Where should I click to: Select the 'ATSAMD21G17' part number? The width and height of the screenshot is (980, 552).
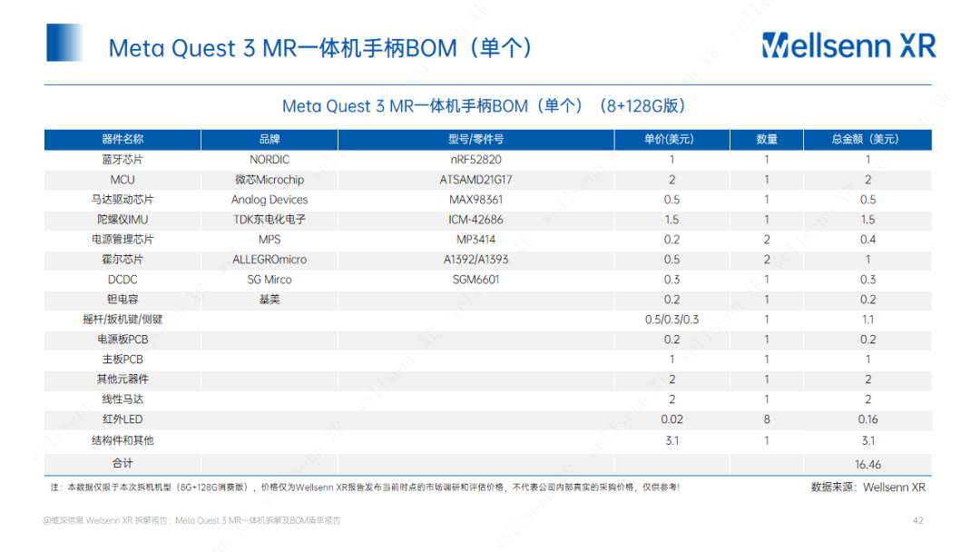tap(475, 180)
